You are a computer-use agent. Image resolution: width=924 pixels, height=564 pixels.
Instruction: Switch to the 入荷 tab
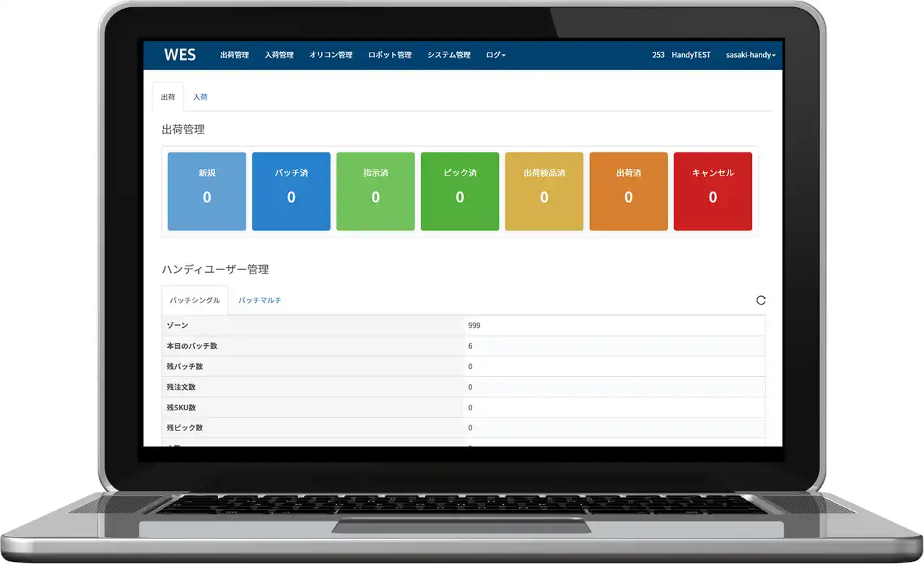[200, 97]
